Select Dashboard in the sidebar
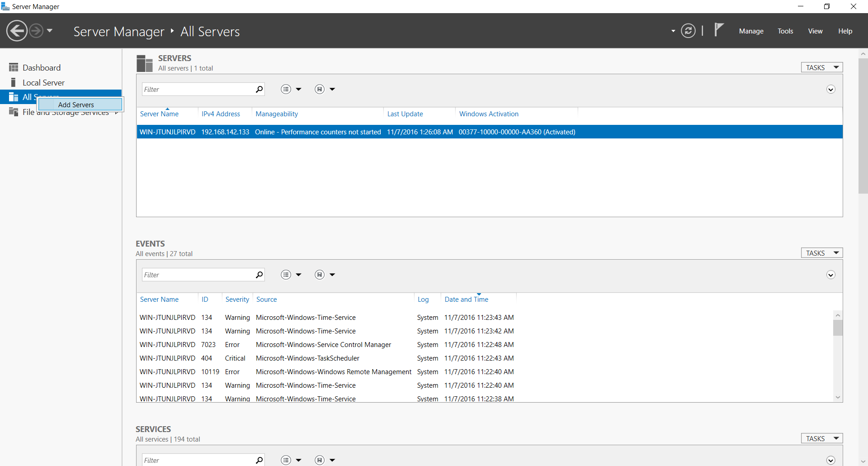 pos(42,68)
